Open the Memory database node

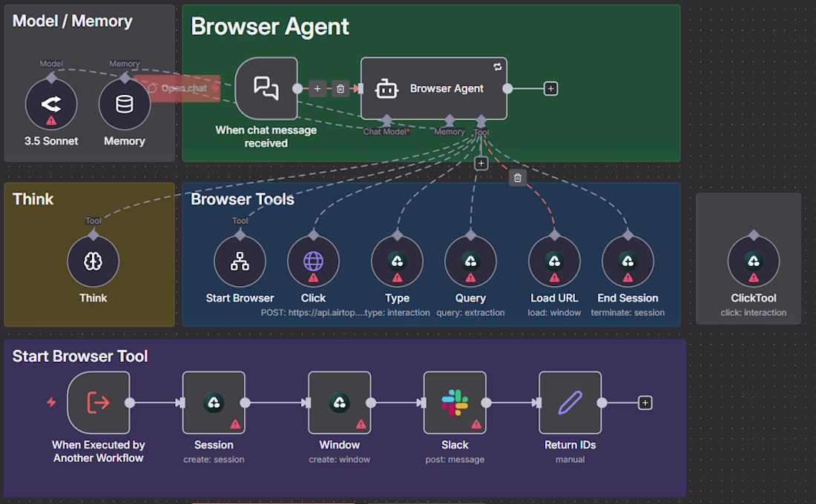coord(125,104)
